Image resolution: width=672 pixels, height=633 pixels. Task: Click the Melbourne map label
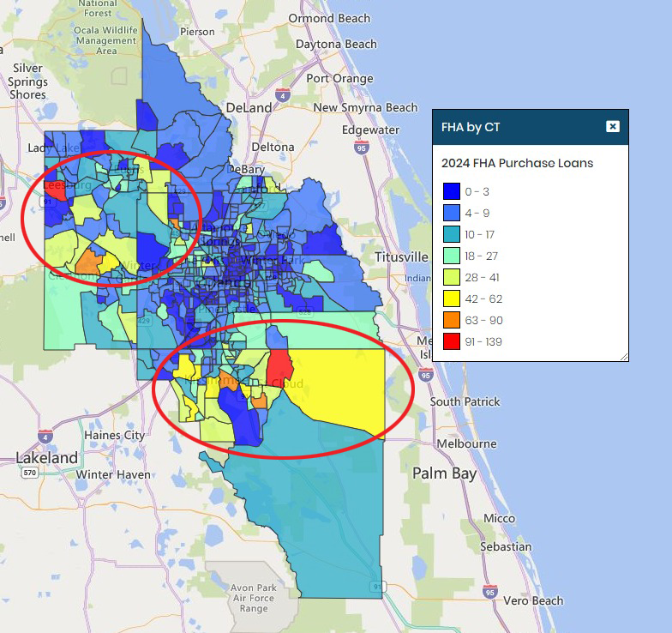[466, 443]
